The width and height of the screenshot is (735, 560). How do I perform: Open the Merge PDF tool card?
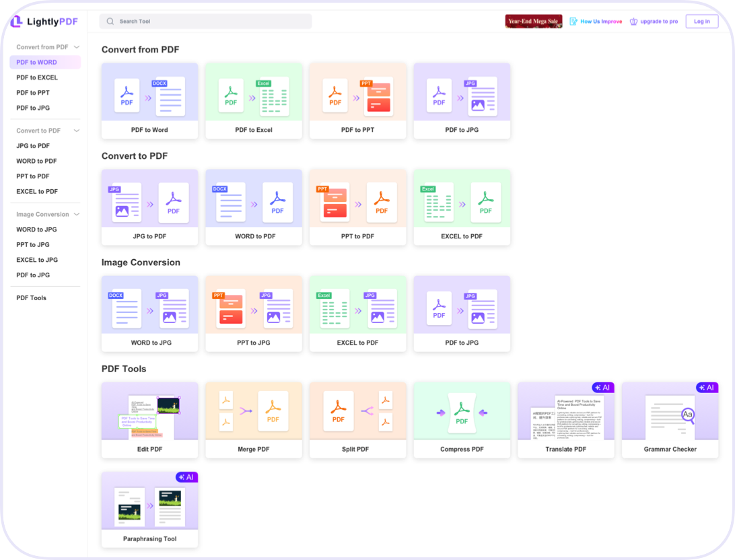click(254, 420)
